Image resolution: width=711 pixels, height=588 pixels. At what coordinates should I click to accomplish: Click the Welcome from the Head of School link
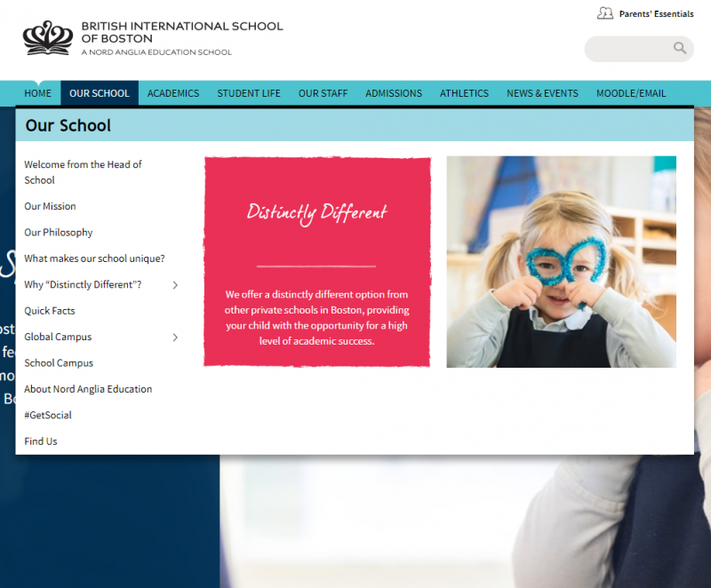coord(83,171)
